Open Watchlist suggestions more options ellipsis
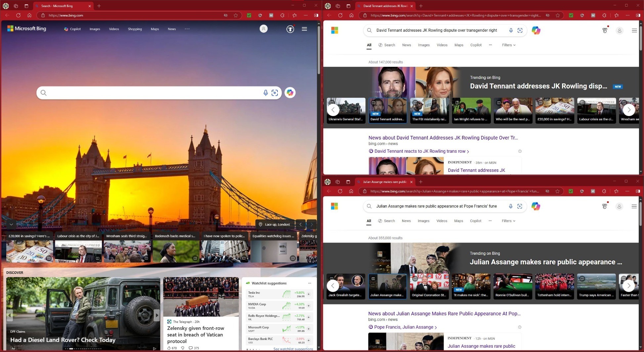644x352 pixels. point(310,283)
